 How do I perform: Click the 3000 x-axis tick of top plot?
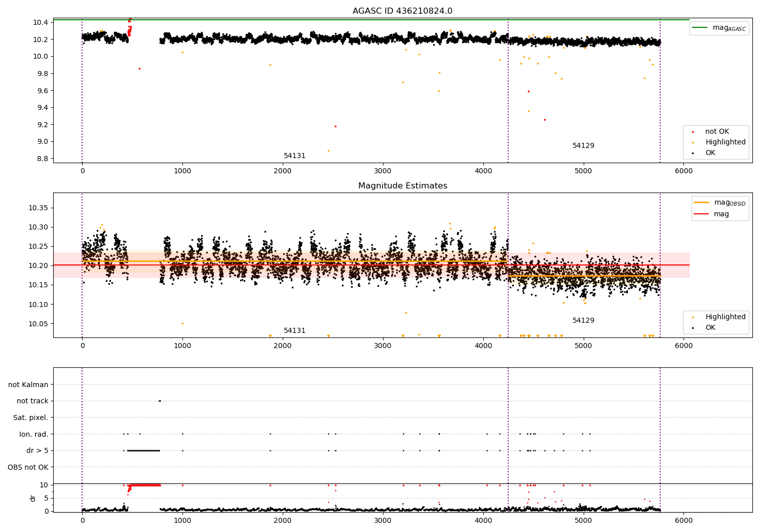click(x=383, y=171)
